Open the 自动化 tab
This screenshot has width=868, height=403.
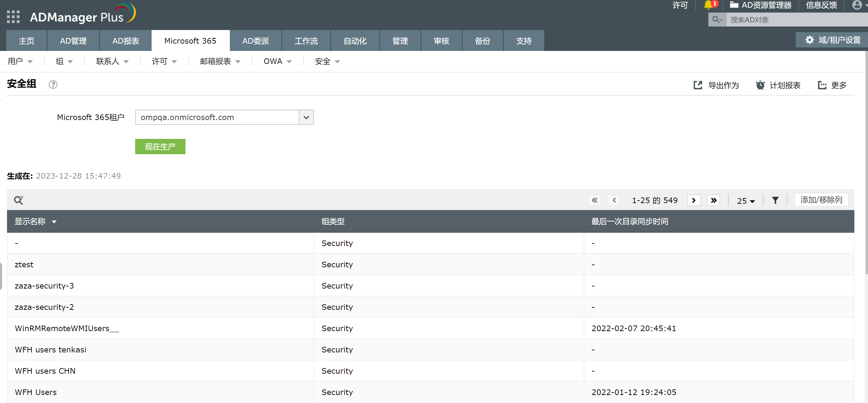pyautogui.click(x=355, y=41)
